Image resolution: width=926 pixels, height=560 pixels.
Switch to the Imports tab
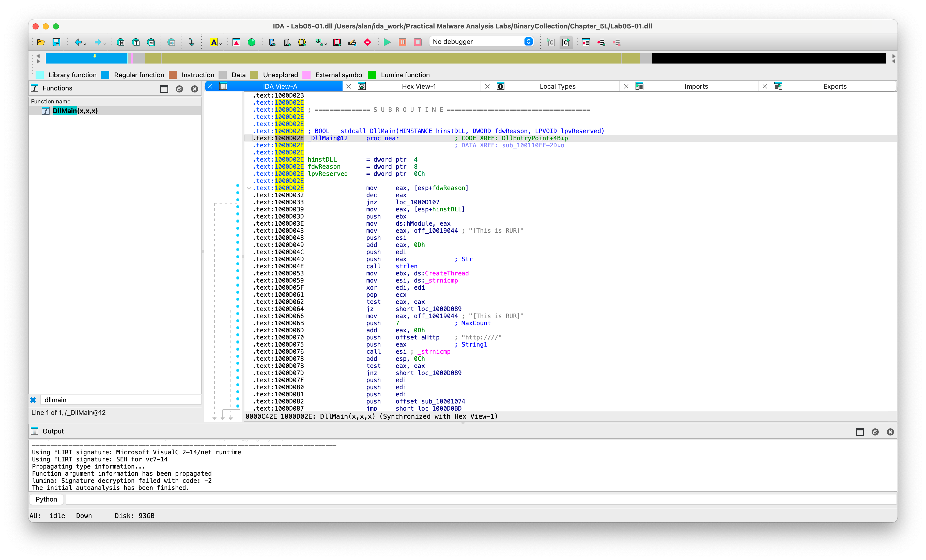pos(696,86)
